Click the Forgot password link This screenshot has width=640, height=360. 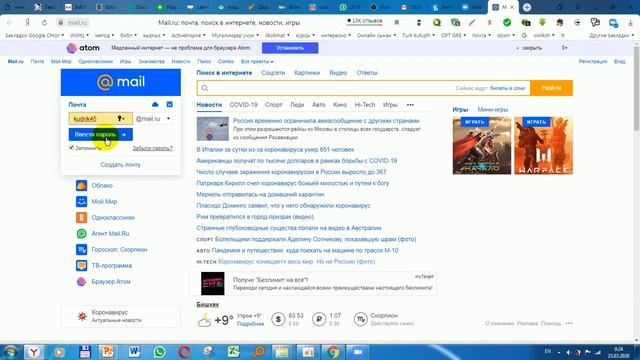click(x=152, y=148)
